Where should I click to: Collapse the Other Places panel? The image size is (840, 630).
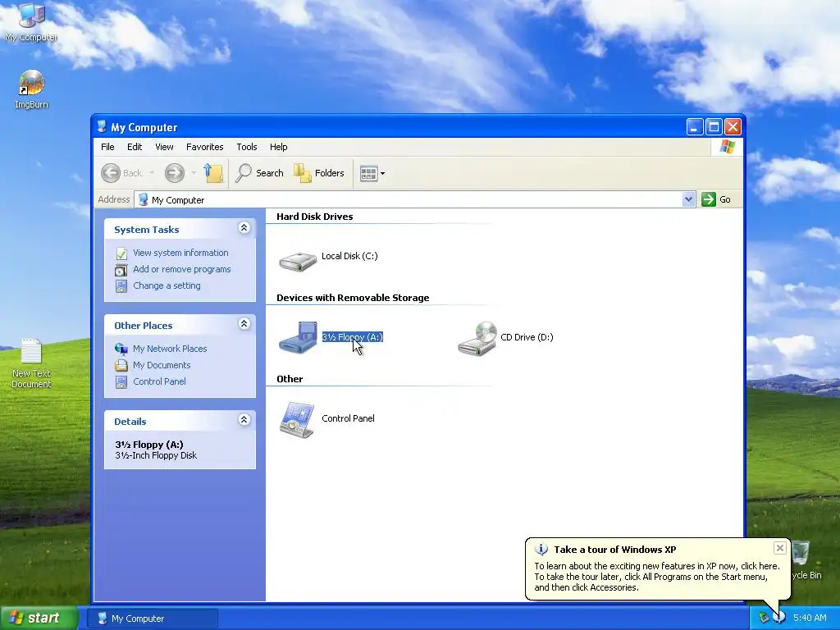pos(244,324)
